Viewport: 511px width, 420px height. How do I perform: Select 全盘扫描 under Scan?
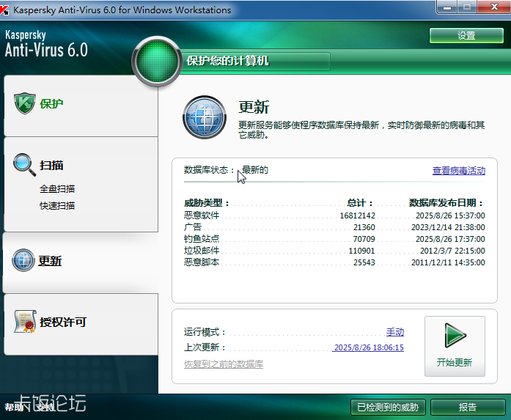tap(57, 188)
